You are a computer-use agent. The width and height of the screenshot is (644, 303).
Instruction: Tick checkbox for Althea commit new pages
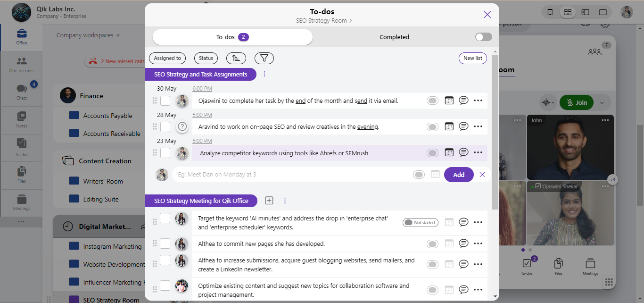[165, 244]
